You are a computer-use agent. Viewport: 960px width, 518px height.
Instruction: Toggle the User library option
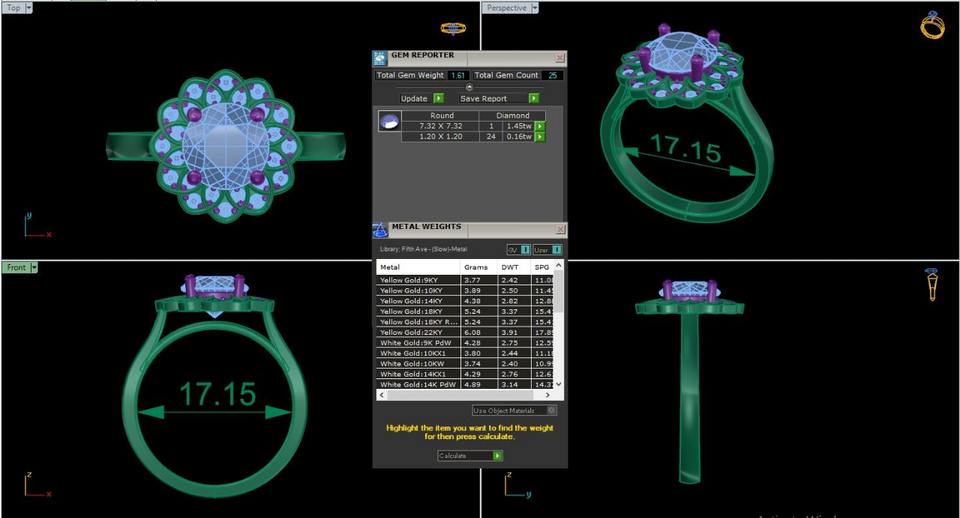pyautogui.click(x=547, y=250)
